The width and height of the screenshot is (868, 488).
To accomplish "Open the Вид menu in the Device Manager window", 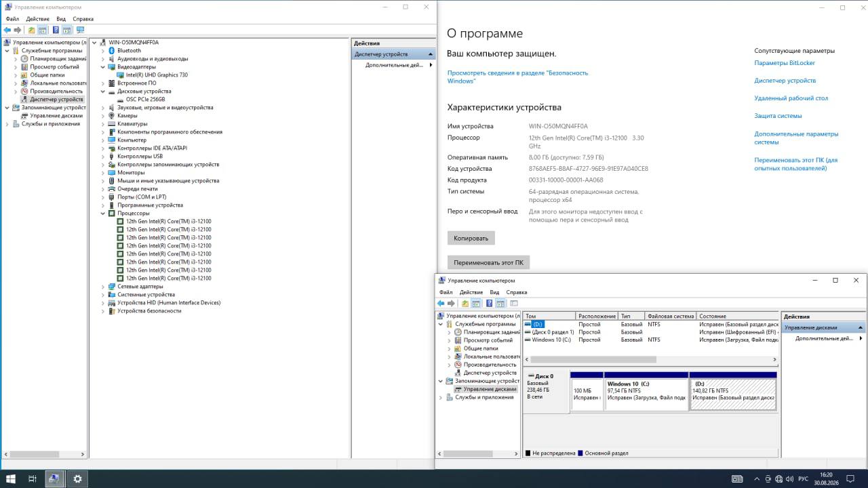I will (x=61, y=19).
